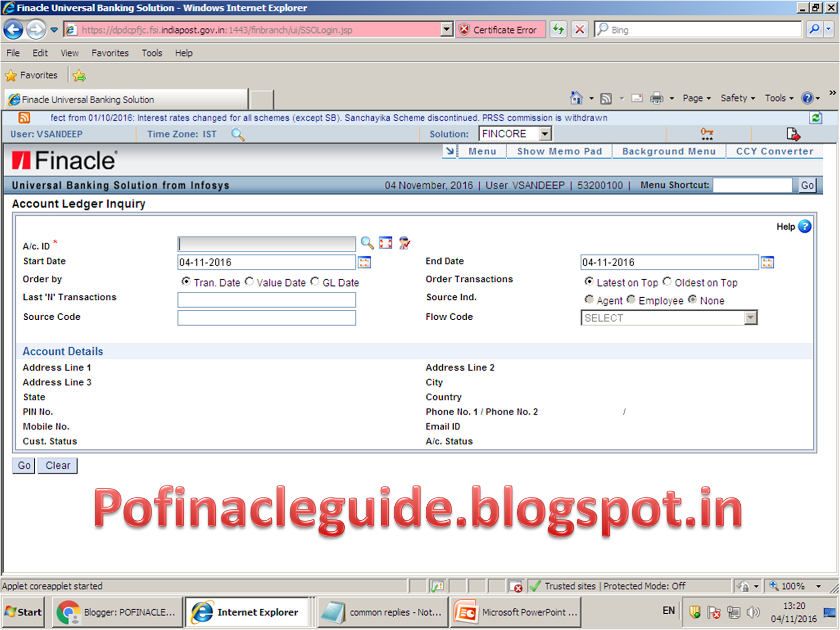Click inside the Menu Shortcut field
The width and height of the screenshot is (840, 630).
[x=753, y=185]
